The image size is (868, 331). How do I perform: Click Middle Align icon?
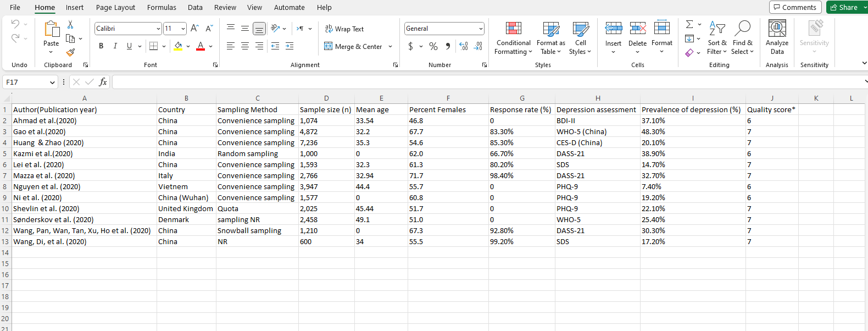click(245, 29)
